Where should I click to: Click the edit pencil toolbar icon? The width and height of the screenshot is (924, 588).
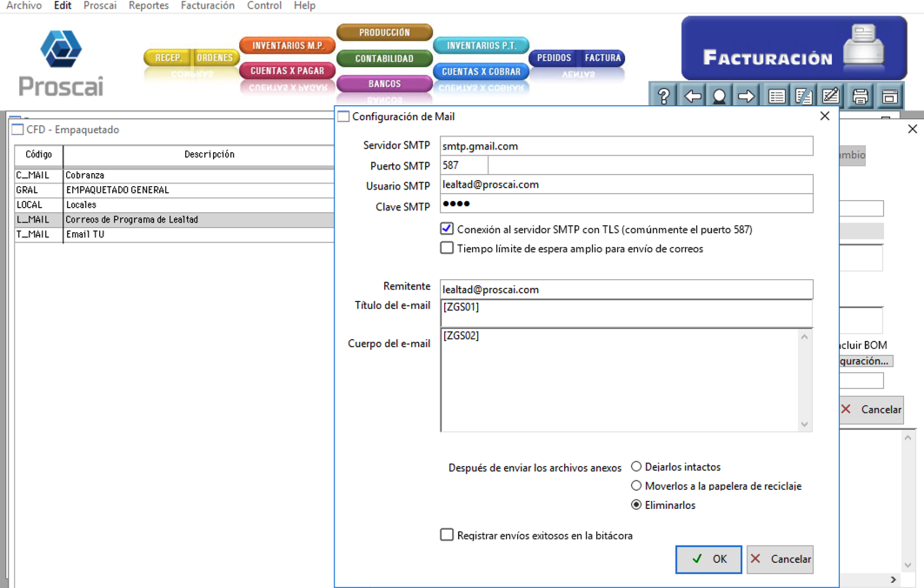[x=831, y=96]
